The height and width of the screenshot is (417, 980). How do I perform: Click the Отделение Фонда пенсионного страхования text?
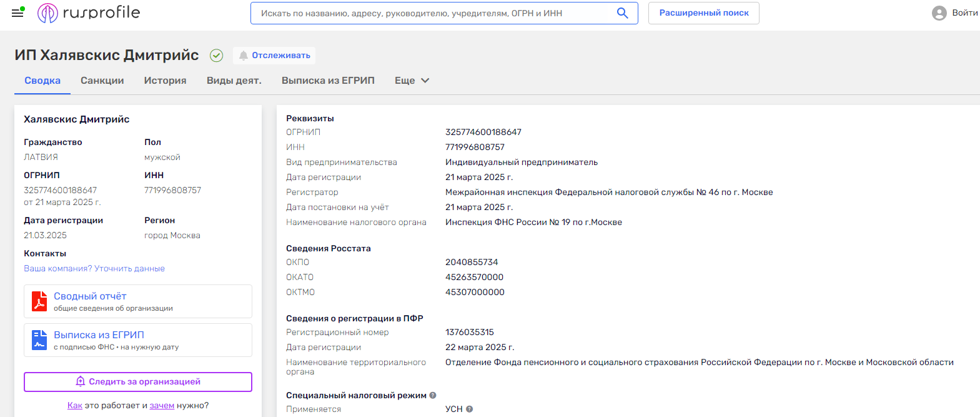(x=700, y=362)
